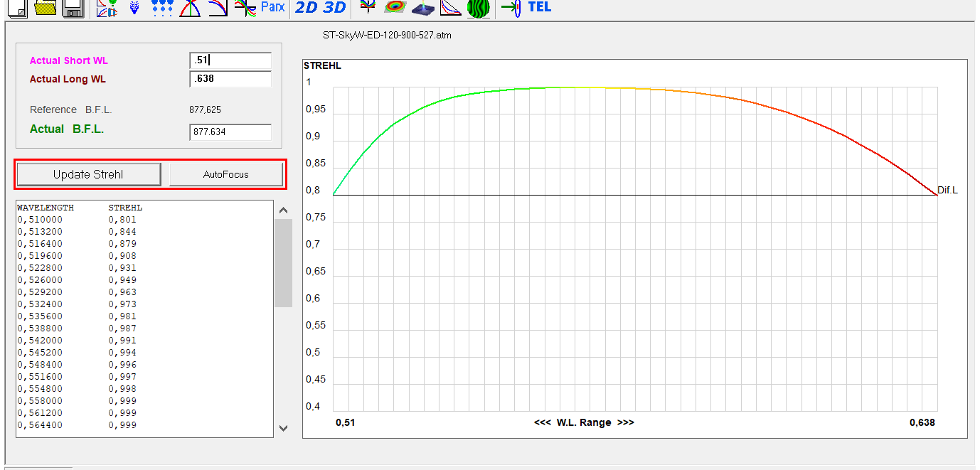Click the red-blue curve plot icon
The width and height of the screenshot is (980, 470).
tap(218, 8)
